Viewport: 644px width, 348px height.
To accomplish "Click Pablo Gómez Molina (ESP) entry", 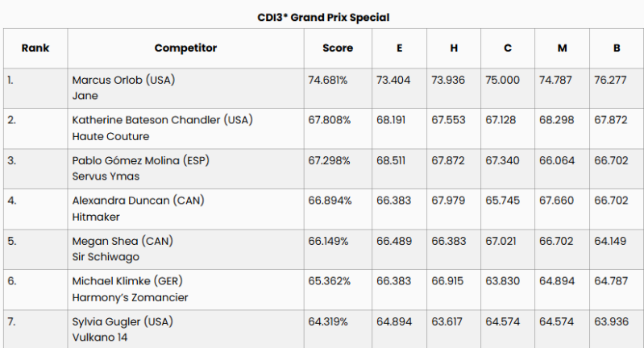I will [x=137, y=160].
